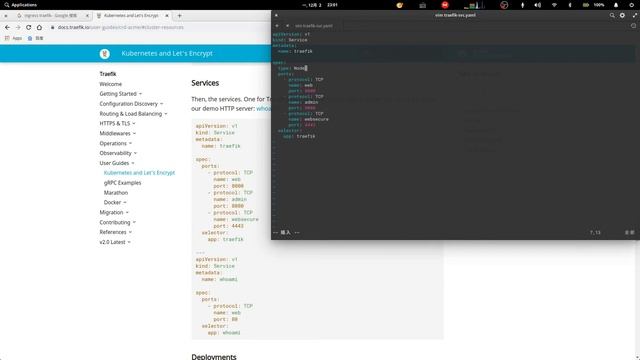
Task: Open the clock and date in top panel
Action: (320, 5)
